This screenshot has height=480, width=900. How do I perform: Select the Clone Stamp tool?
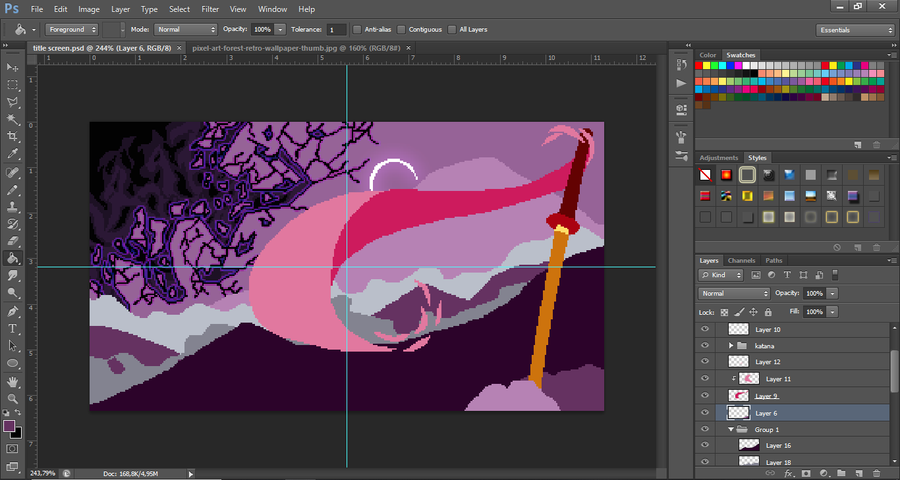click(12, 207)
